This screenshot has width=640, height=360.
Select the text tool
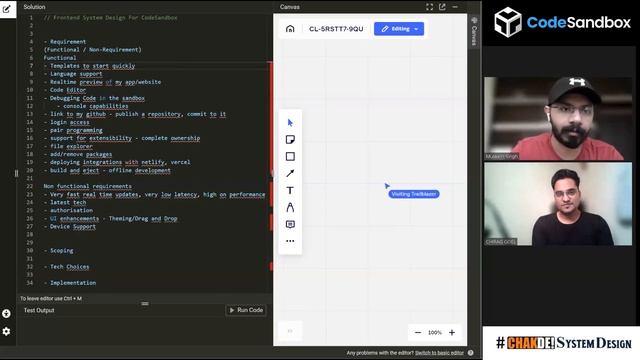pyautogui.click(x=290, y=190)
